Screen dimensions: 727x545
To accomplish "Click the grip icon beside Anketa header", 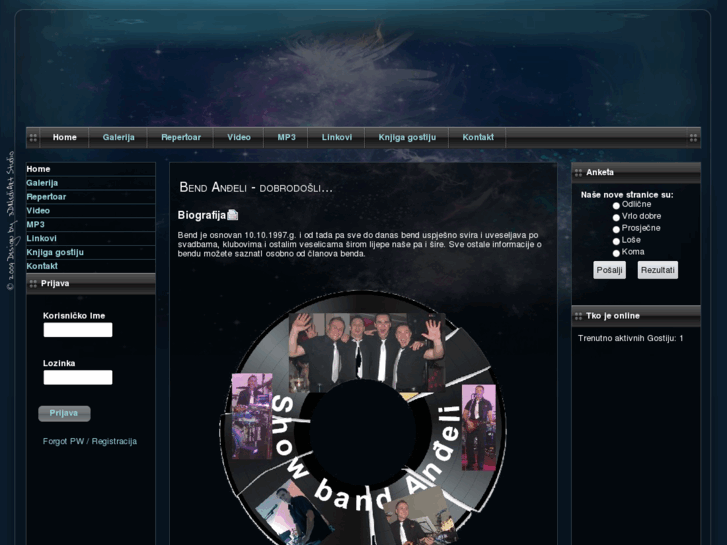I will pyautogui.click(x=578, y=173).
